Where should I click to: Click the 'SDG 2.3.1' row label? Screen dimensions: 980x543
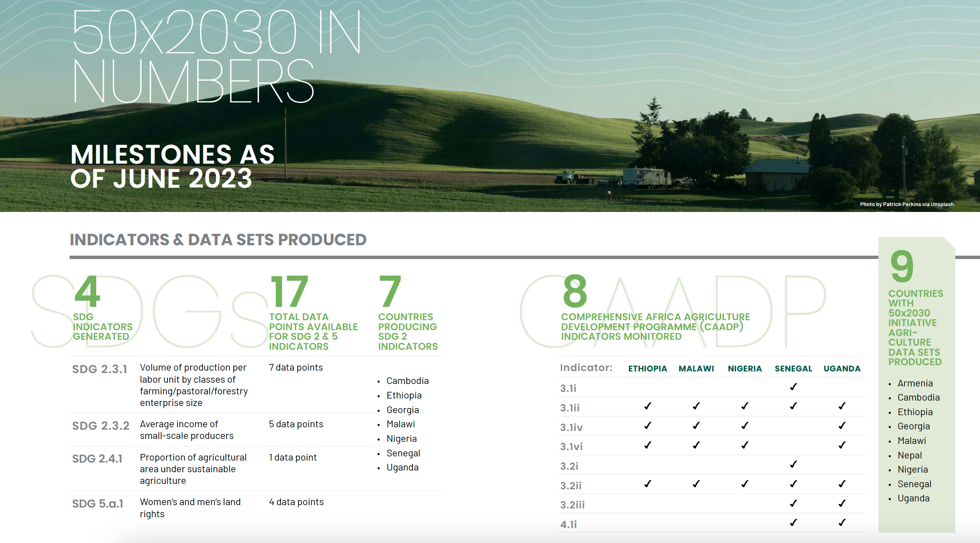[x=100, y=369]
